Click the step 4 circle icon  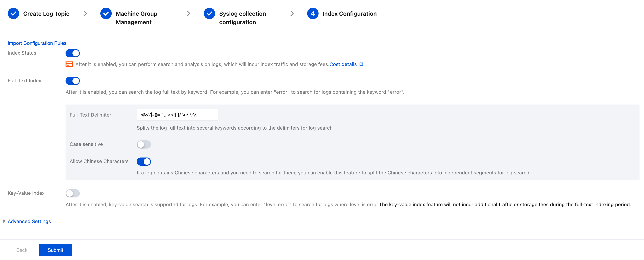(312, 13)
